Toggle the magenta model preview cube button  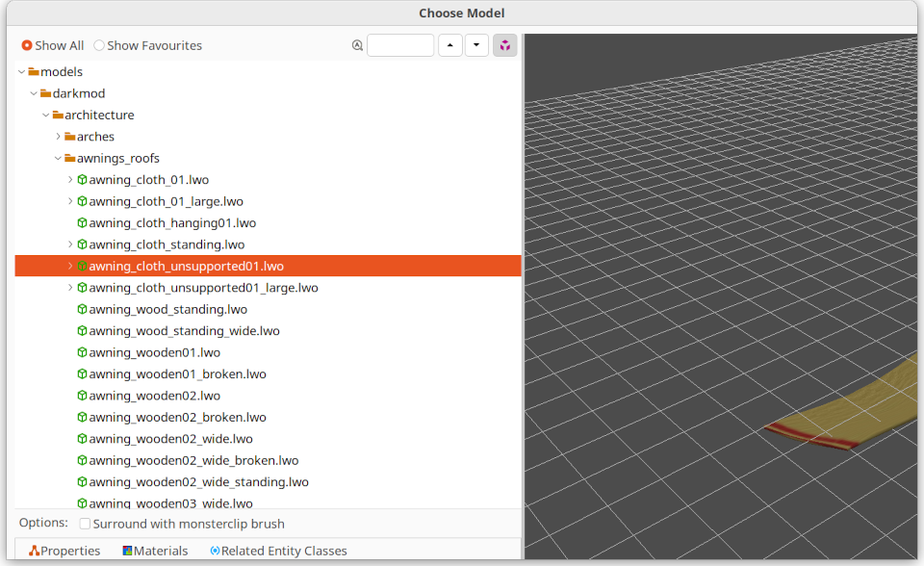tap(504, 45)
